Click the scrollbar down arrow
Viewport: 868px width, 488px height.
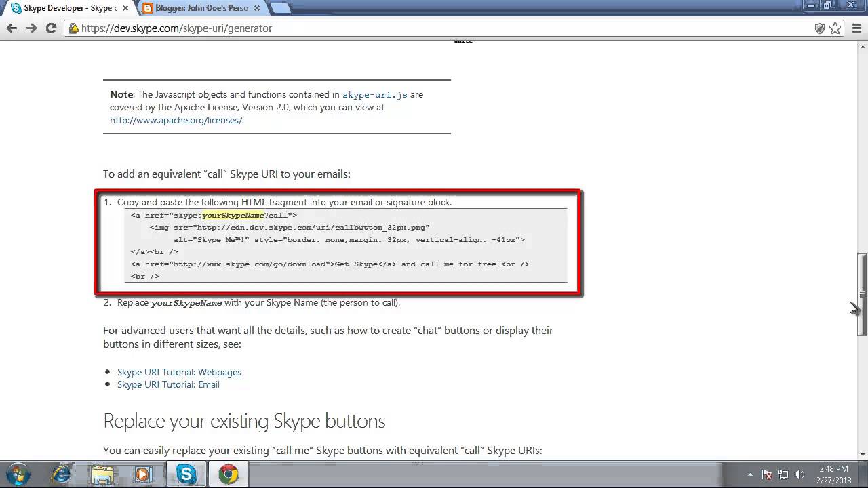863,455
